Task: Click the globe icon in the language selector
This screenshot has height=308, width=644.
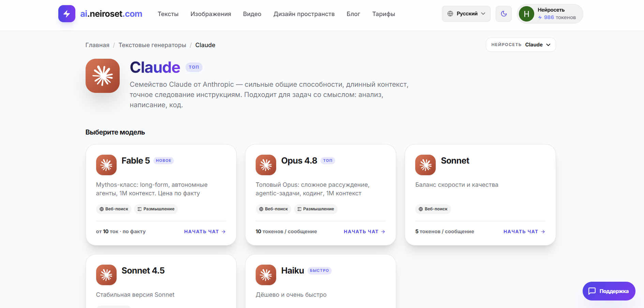Action: click(x=450, y=14)
